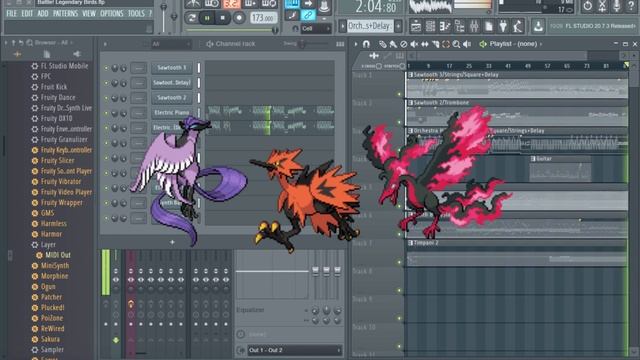This screenshot has width=640, height=360.
Task: Toggle the Sawtooth 2 channel mute LED
Action: [106, 98]
